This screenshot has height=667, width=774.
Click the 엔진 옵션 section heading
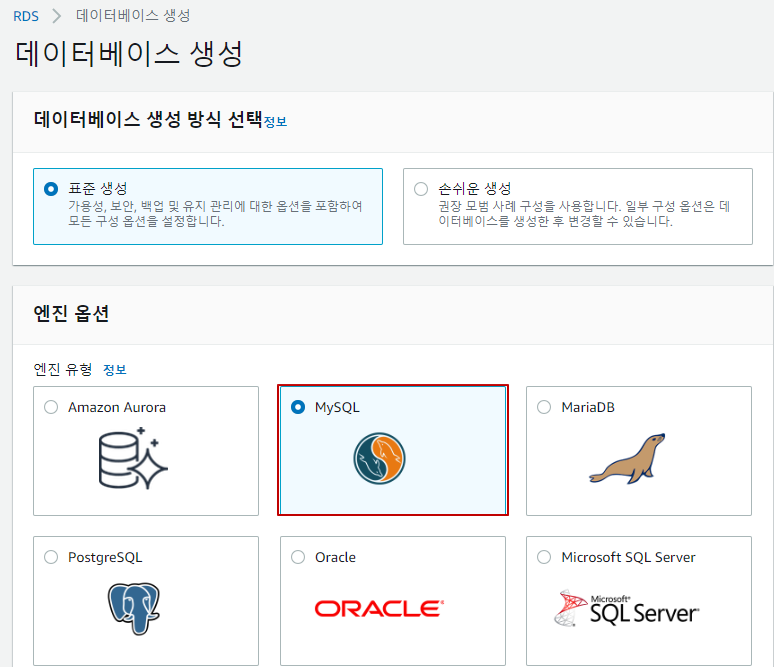(x=71, y=314)
